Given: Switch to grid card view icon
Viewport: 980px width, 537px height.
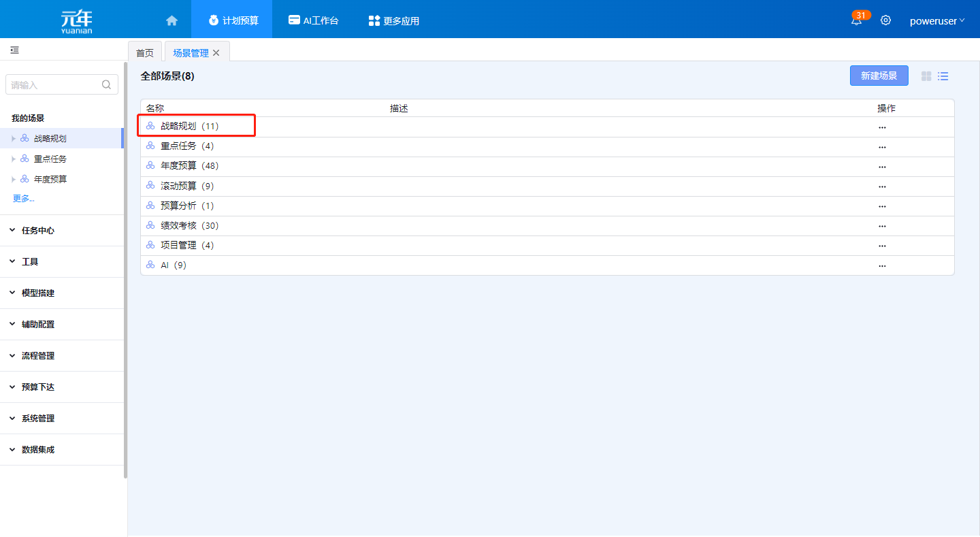Looking at the screenshot, I should click(926, 76).
